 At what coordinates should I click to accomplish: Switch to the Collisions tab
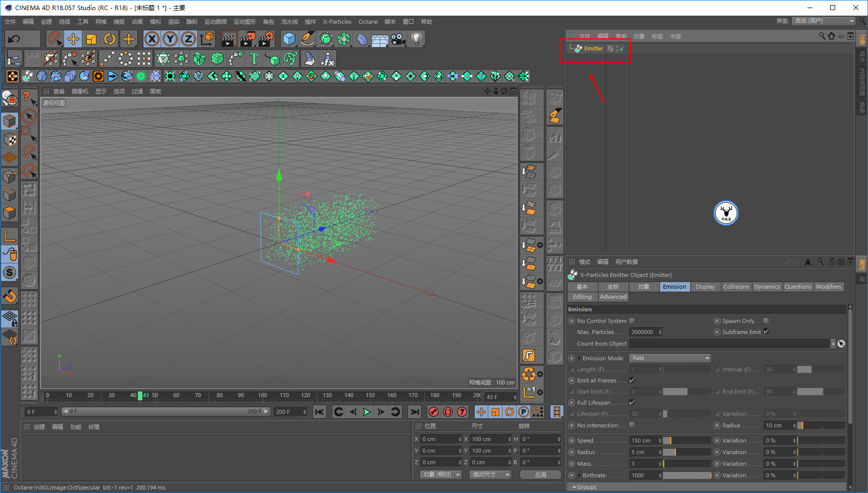pyautogui.click(x=736, y=287)
